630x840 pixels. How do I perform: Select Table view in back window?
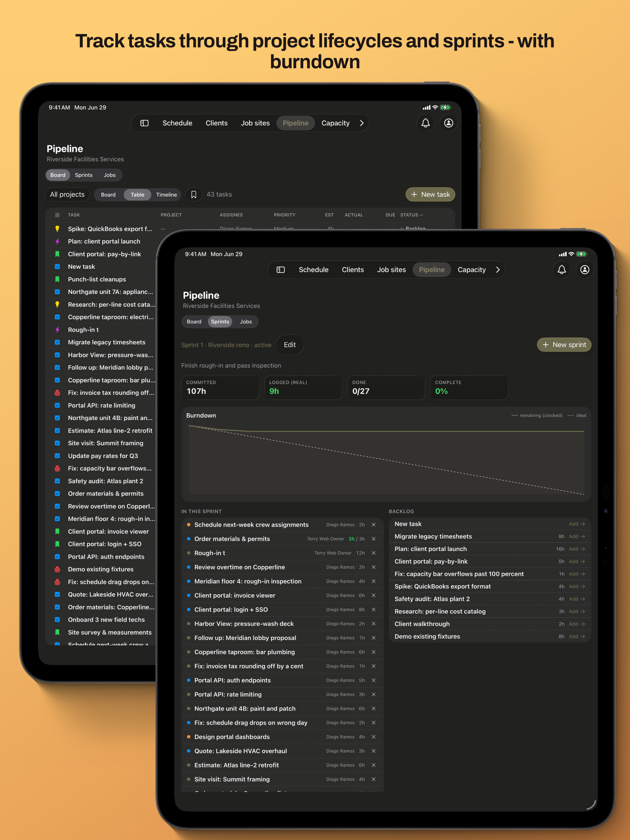pos(138,194)
